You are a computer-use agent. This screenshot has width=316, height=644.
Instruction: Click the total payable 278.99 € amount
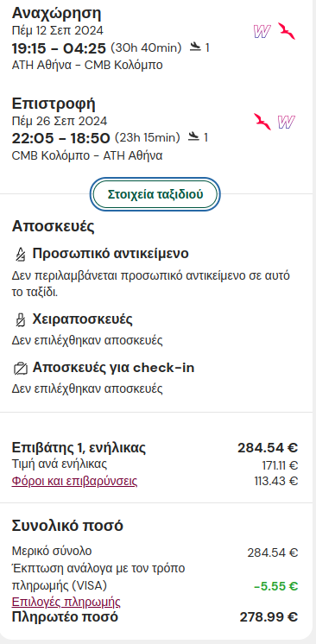click(x=269, y=617)
